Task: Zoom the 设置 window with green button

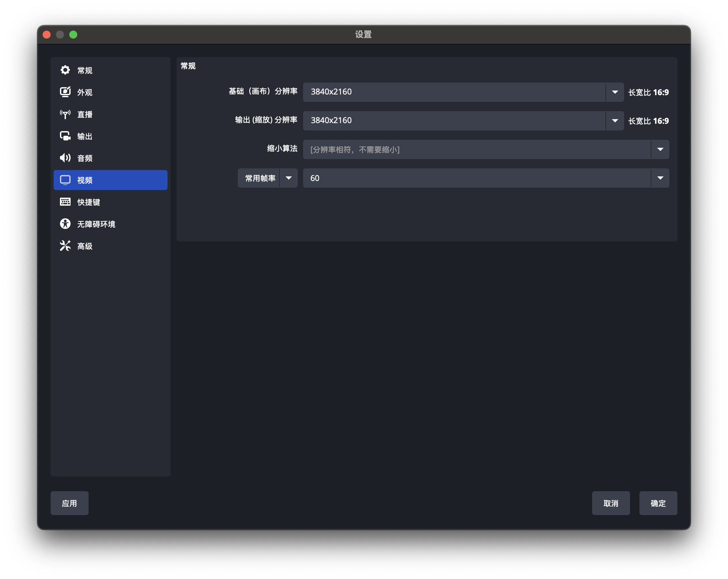Action: pyautogui.click(x=73, y=35)
